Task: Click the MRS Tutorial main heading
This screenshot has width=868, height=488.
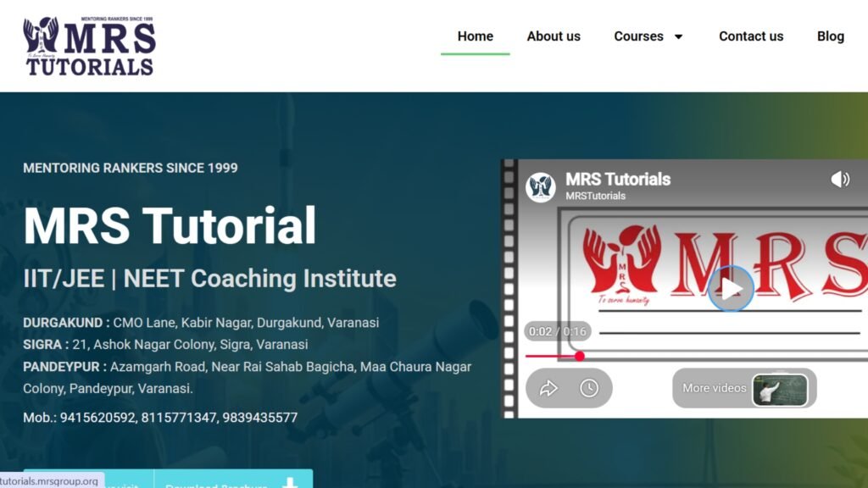Action: 170,225
